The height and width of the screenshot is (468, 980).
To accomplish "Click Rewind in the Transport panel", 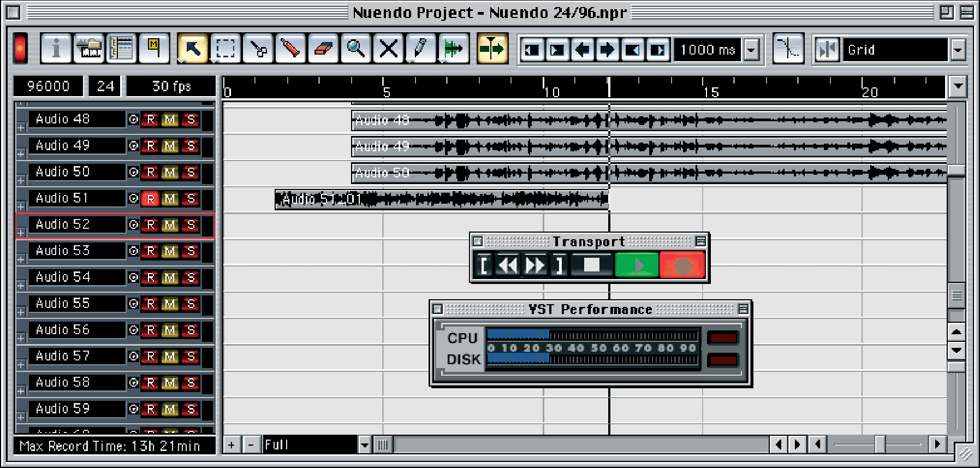I will [508, 265].
